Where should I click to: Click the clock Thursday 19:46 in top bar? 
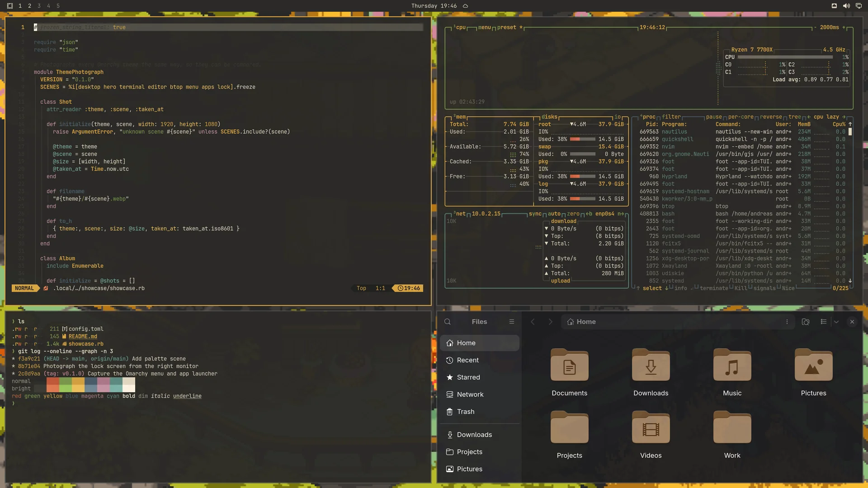point(434,6)
